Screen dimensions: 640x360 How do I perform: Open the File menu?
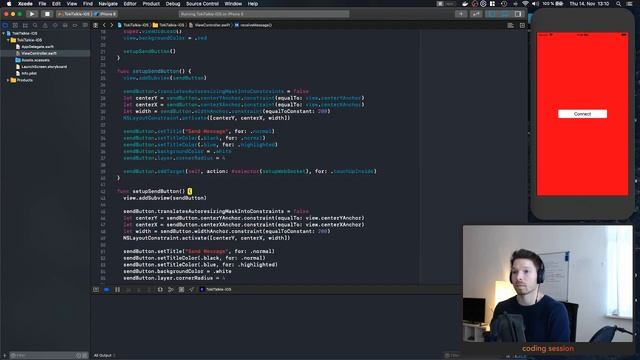click(x=42, y=4)
